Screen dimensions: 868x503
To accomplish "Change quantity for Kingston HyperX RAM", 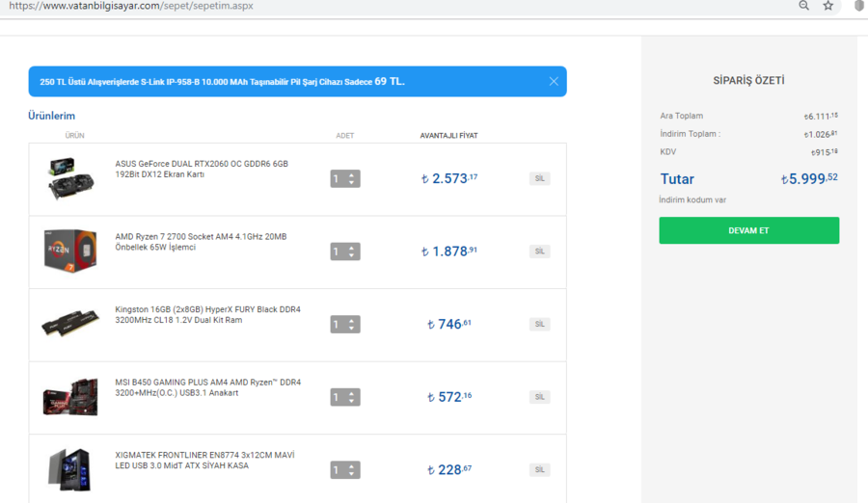I will (345, 325).
